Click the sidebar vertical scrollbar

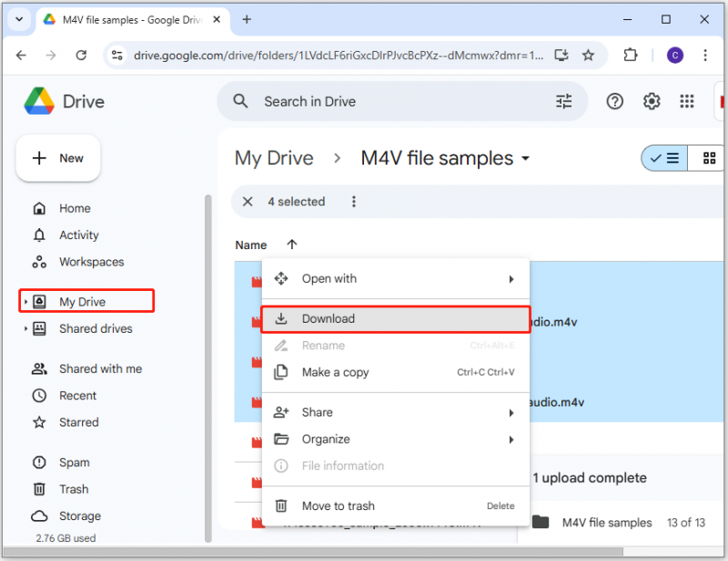point(208,368)
